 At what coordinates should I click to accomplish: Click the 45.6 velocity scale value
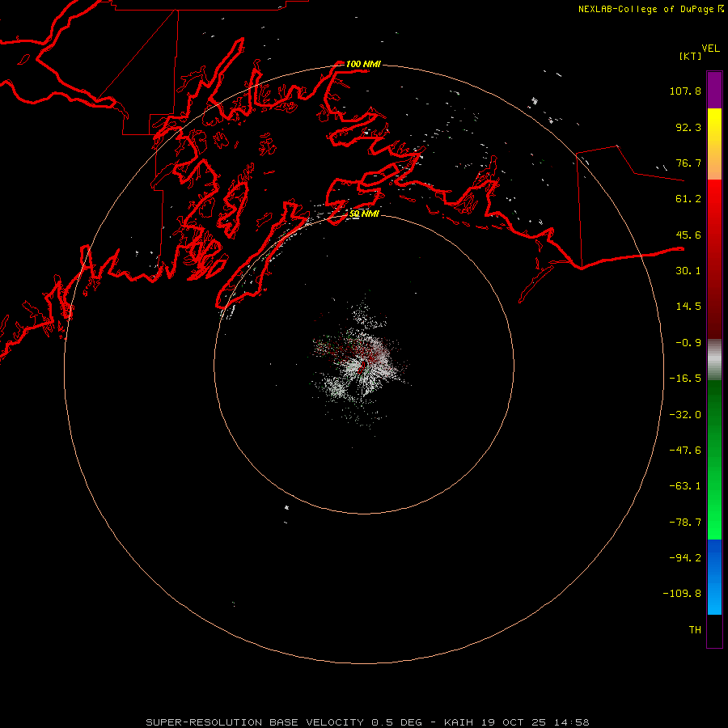click(688, 235)
